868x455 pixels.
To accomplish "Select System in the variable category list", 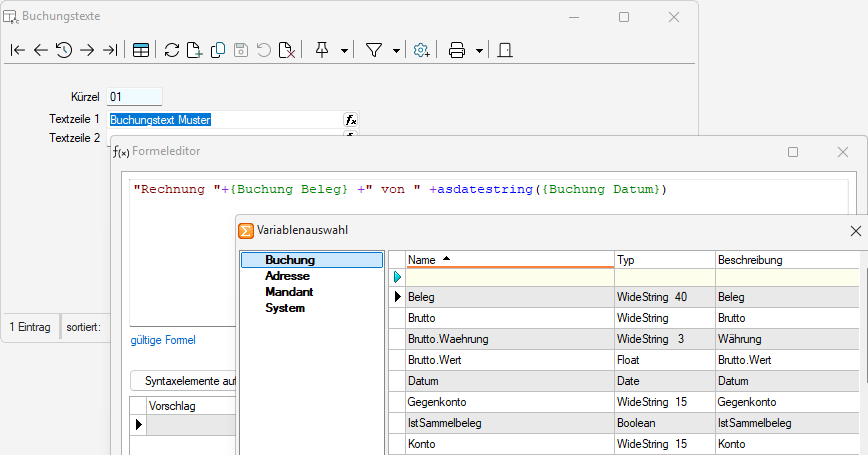I will point(285,308).
